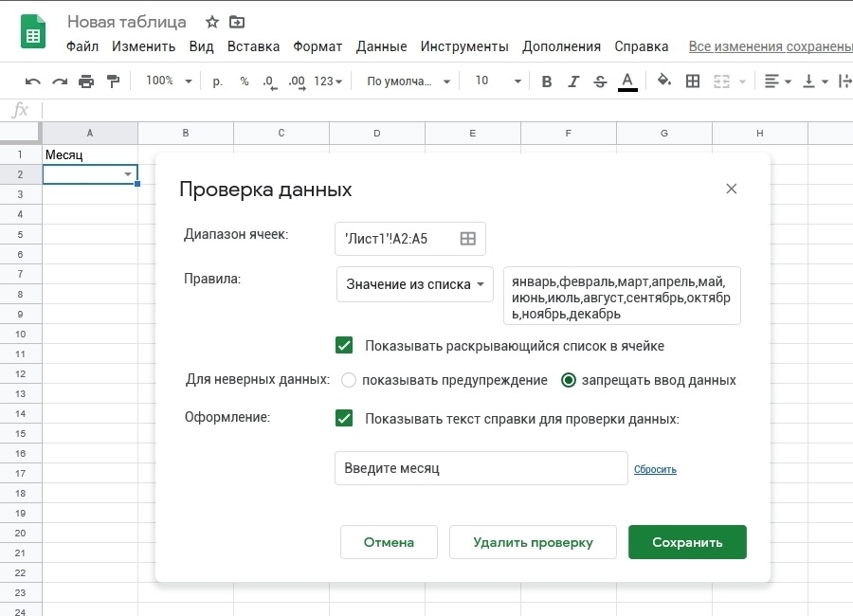Select column B header

pyautogui.click(x=186, y=133)
